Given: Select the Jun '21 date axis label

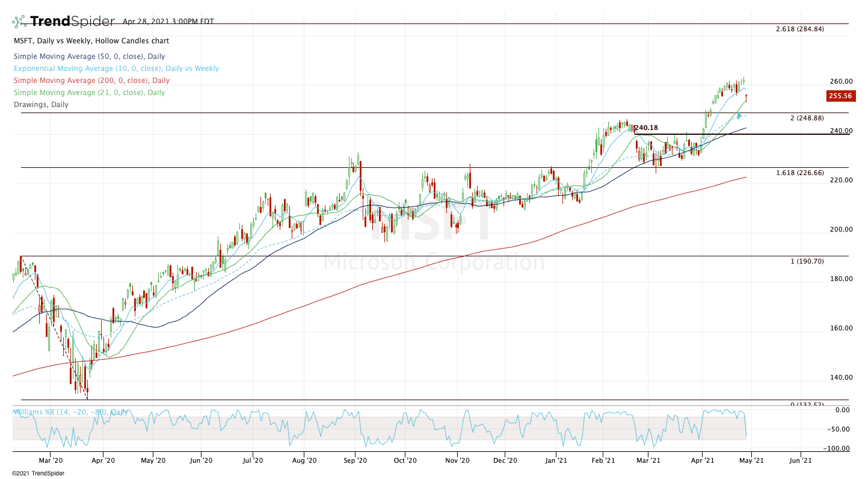Looking at the screenshot, I should tap(800, 460).
